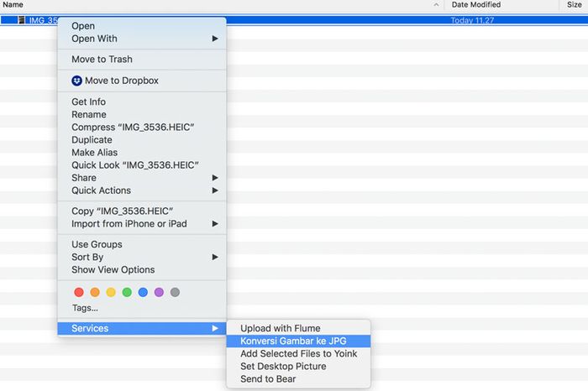Select Show View Options
Screen dimensions: 588x391
(142, 269)
